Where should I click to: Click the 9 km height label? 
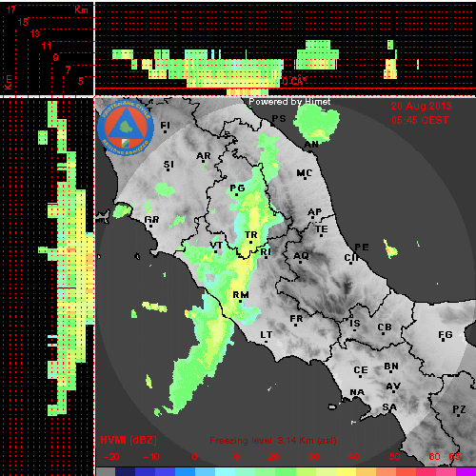point(55,57)
